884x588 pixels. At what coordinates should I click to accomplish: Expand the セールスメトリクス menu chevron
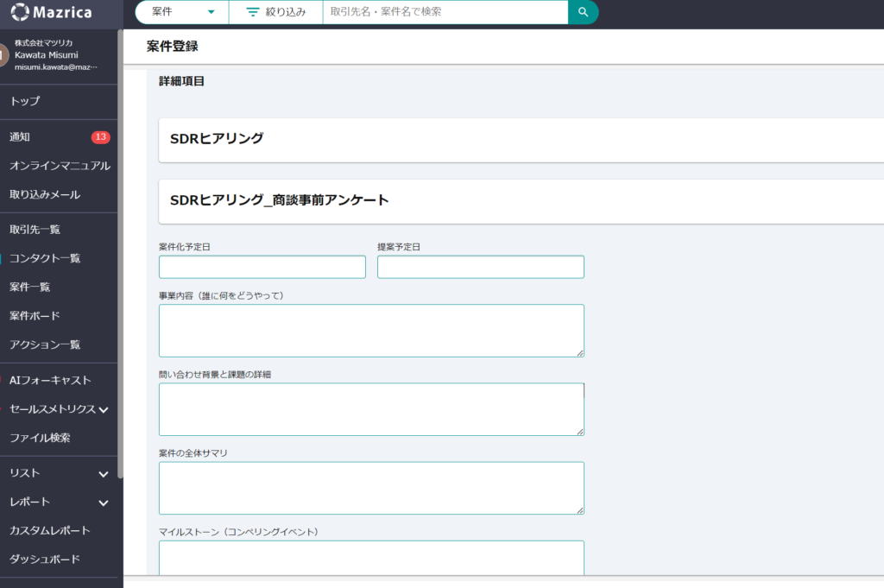104,410
